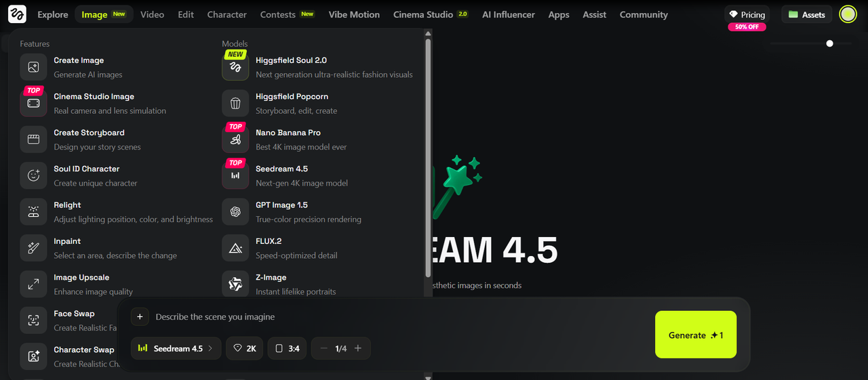Screen dimensions: 868x380
Task: Click the Higgsfield logo icon
Action: (x=17, y=14)
